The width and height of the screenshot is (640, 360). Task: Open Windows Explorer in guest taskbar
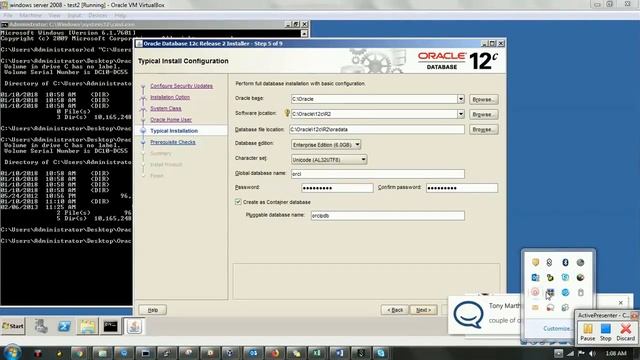pyautogui.click(x=87, y=326)
